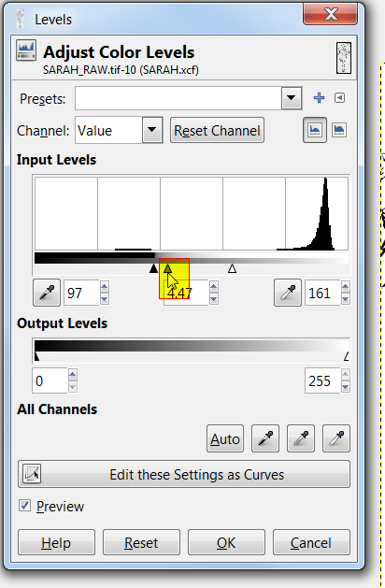Pick black point eyedropper under Input Levels
Screen dimensions: 385x588
tap(47, 293)
